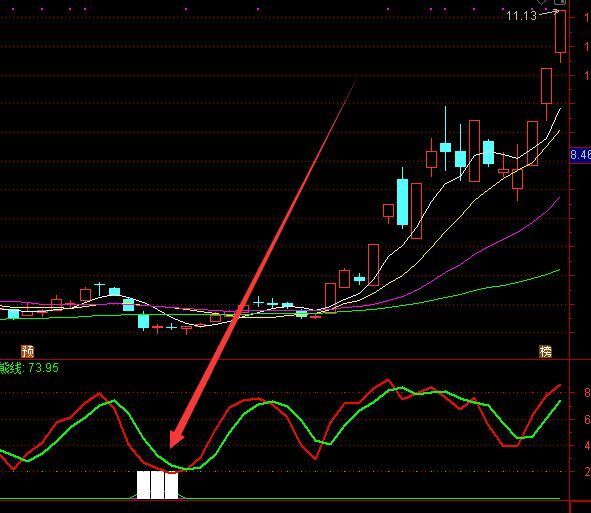Click the orange 预 forecast marker icon
The image size is (591, 513).
coord(28,351)
